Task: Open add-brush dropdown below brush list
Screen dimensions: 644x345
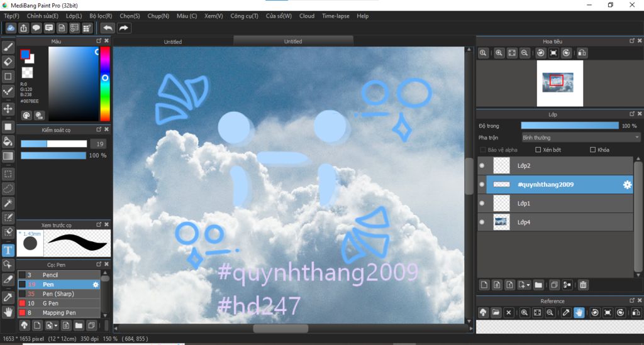Action: tap(52, 326)
